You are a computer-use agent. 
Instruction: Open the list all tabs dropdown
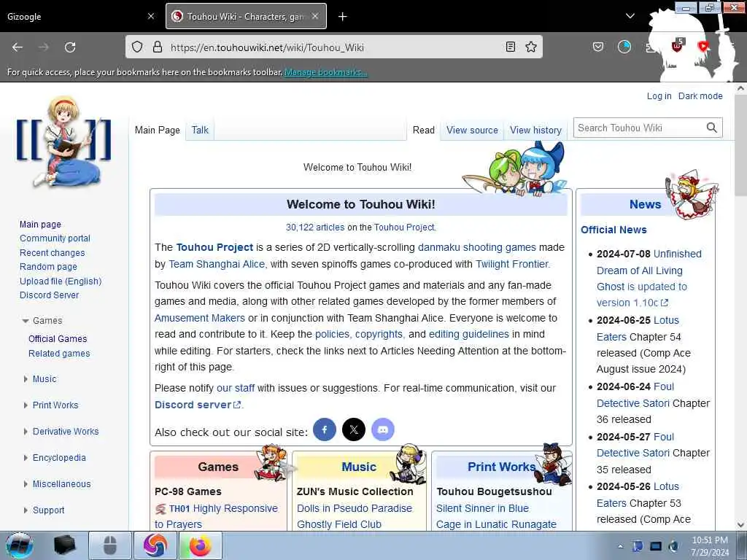630,16
